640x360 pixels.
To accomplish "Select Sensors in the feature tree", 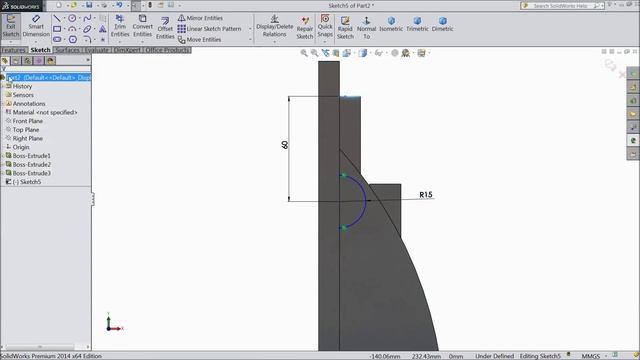I will pos(20,95).
